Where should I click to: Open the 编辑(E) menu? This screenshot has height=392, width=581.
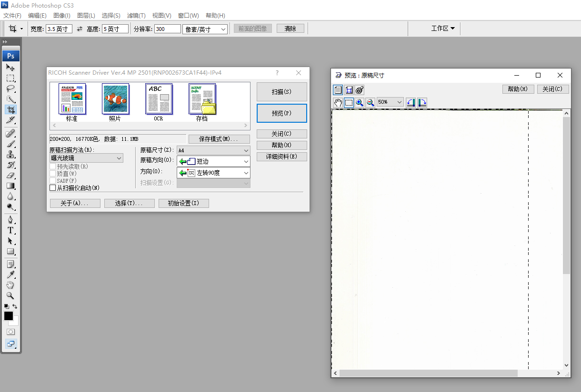(x=37, y=16)
